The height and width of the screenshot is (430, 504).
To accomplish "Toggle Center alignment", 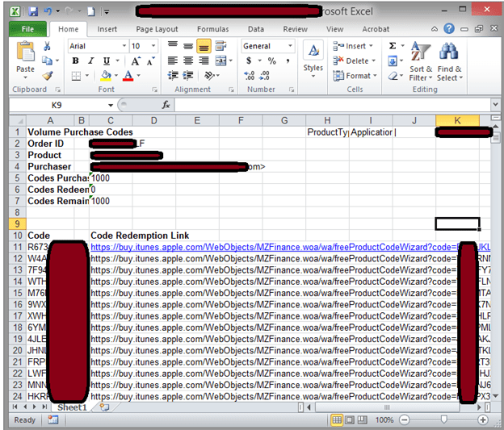I will point(188,61).
